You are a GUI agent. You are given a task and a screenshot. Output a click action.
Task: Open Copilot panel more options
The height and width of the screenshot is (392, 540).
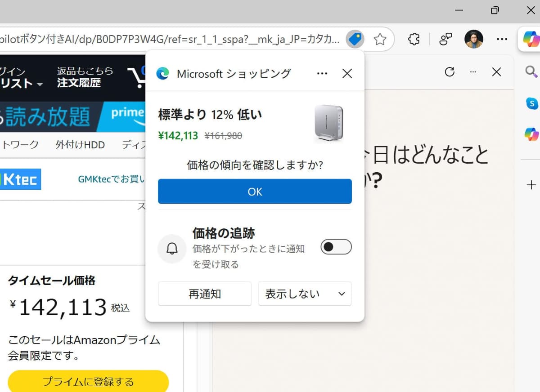(x=472, y=72)
